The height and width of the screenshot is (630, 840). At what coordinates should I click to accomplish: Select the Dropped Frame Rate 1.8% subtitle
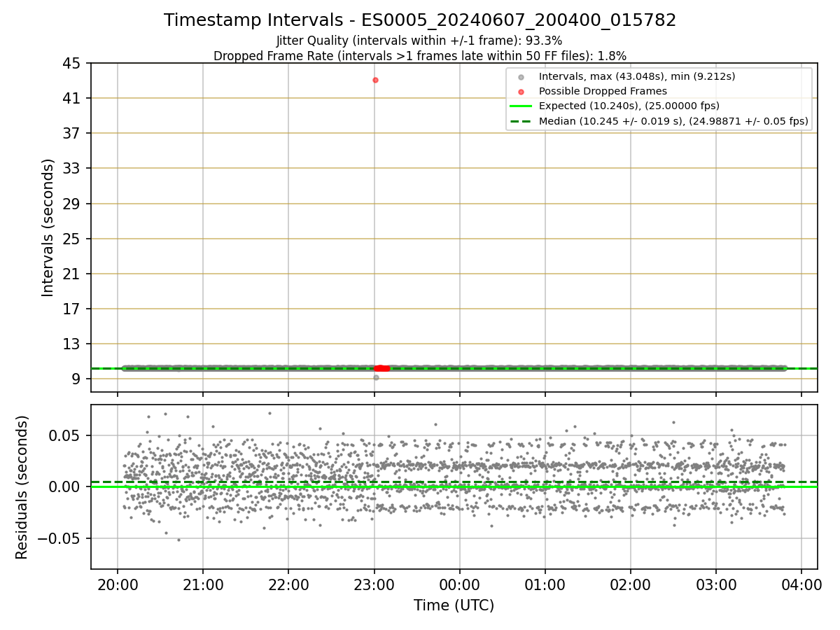click(x=420, y=55)
